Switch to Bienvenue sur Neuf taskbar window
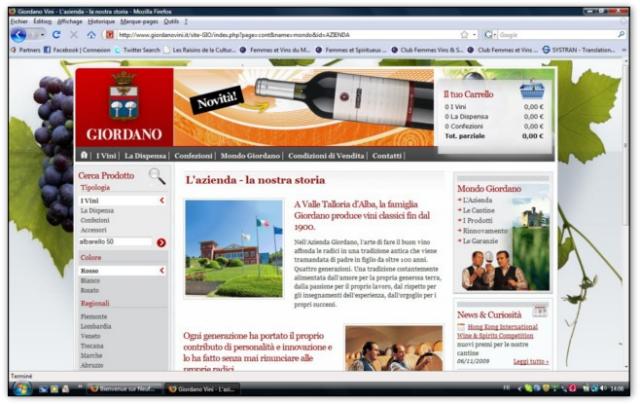The image size is (640, 404). point(124,389)
